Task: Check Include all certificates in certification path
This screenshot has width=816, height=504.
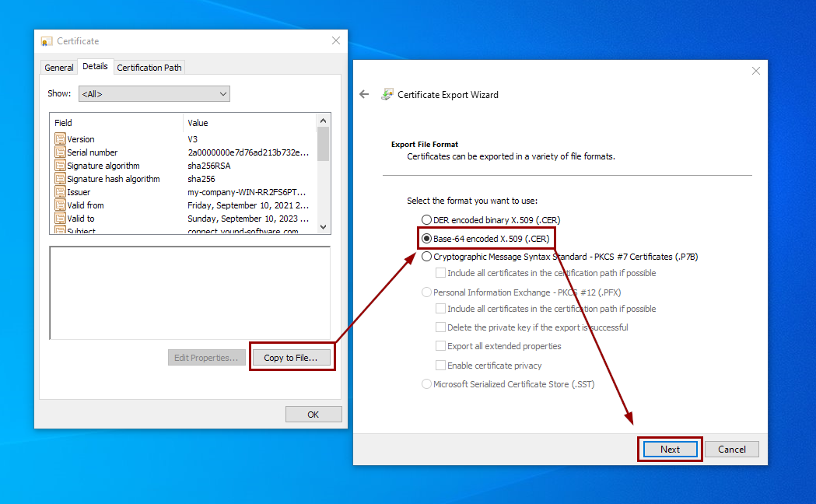Action: (x=440, y=272)
